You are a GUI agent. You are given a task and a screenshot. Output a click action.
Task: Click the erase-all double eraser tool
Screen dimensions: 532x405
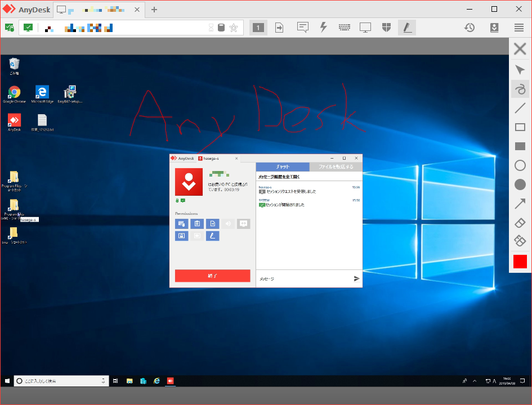(520, 241)
